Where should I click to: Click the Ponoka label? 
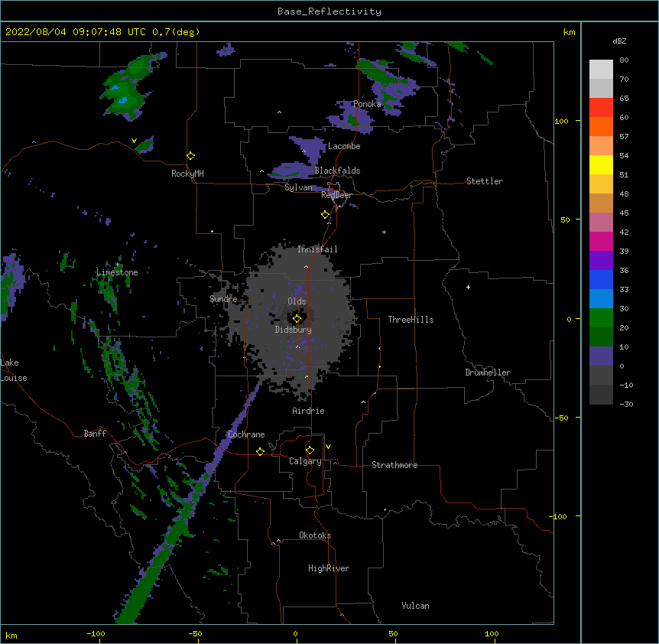367,104
